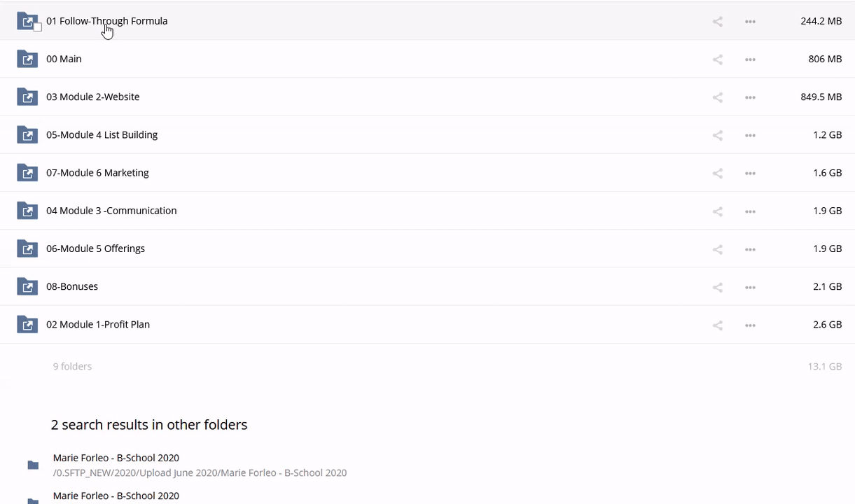
Task: Share the 03 Module 2-Website folder
Action: (x=717, y=97)
